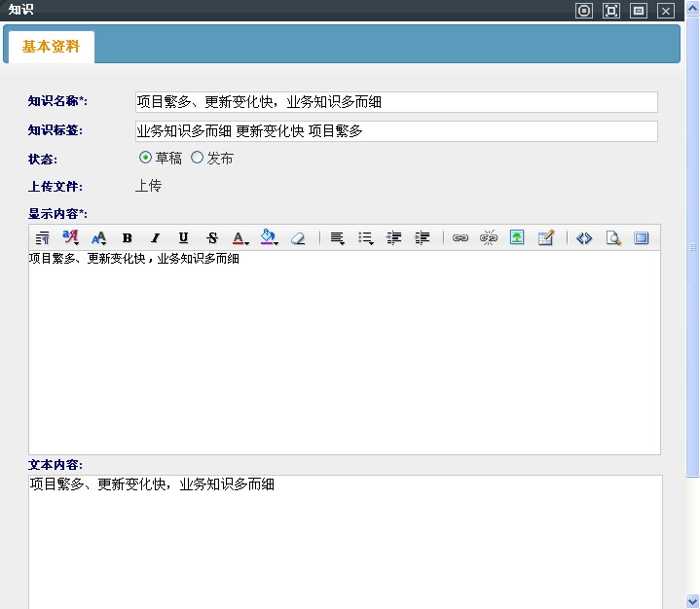Click the eraser clear formatting icon

point(299,238)
